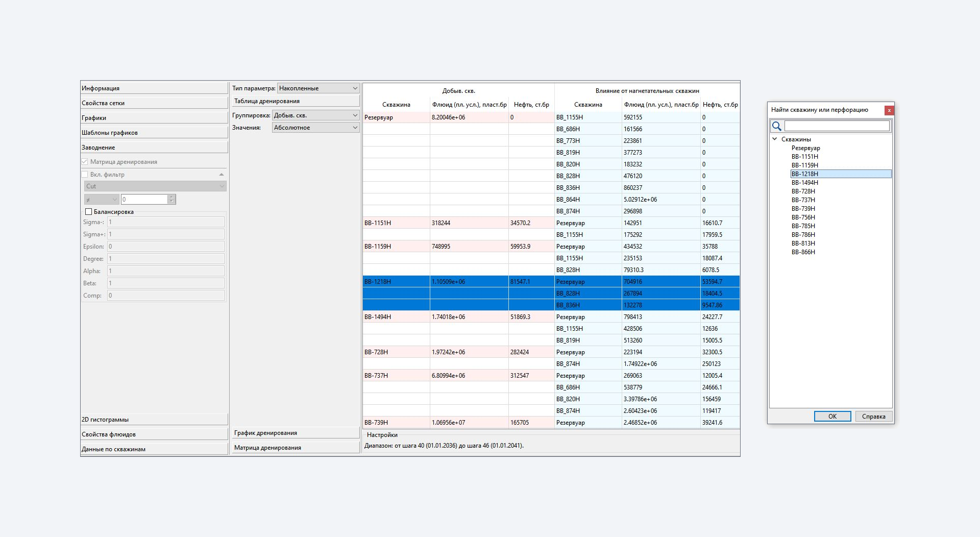Screen dimensions: 980x537
Task: Click the Sigma- input field
Action: click(x=166, y=222)
